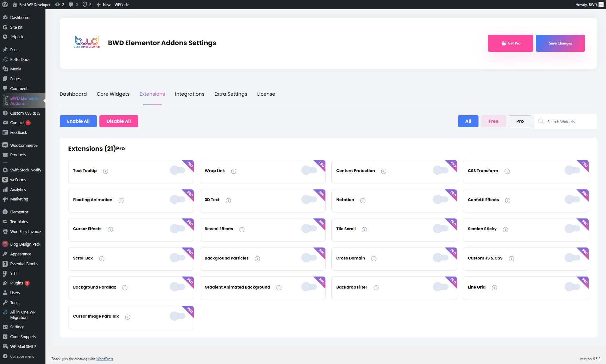Toggle the 3D Text switch
The height and width of the screenshot is (364, 606).
pos(309,199)
